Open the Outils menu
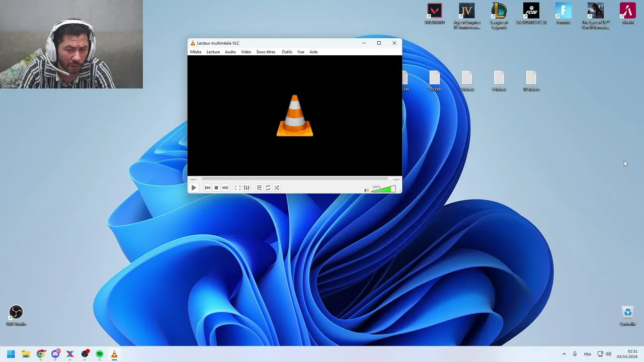The height and width of the screenshot is (362, 644). coord(287,52)
